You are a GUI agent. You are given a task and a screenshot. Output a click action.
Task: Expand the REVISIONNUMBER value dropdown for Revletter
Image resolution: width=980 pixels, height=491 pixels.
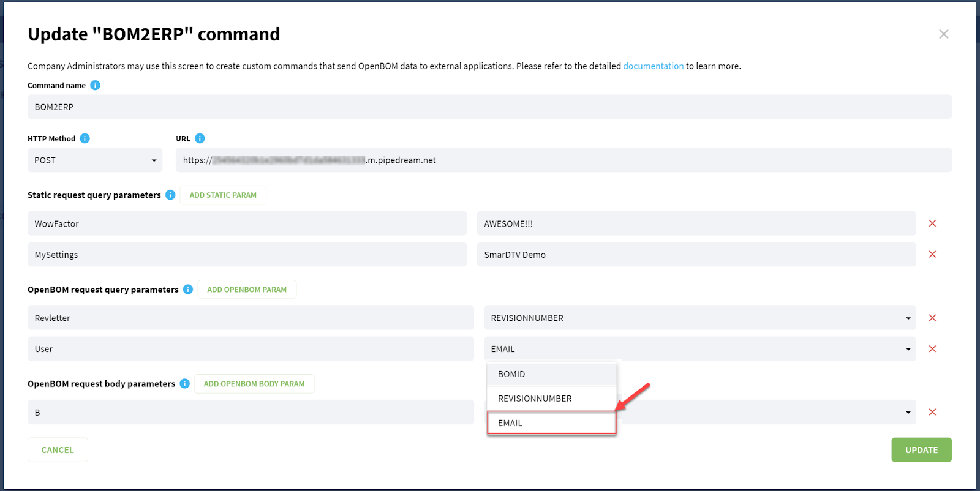click(700, 318)
